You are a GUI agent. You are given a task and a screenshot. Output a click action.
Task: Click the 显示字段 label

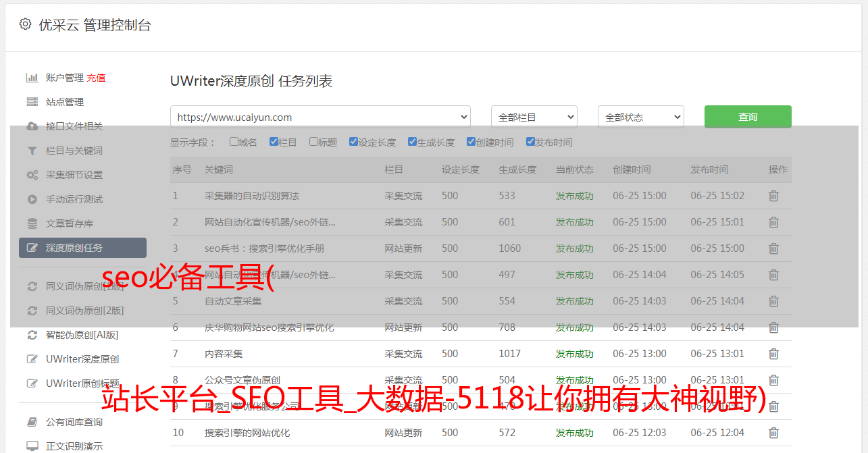(193, 142)
